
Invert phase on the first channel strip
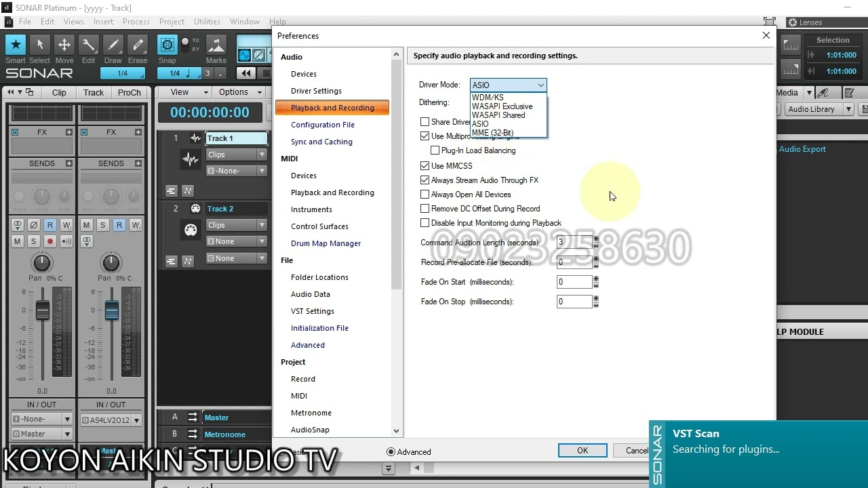[33, 225]
